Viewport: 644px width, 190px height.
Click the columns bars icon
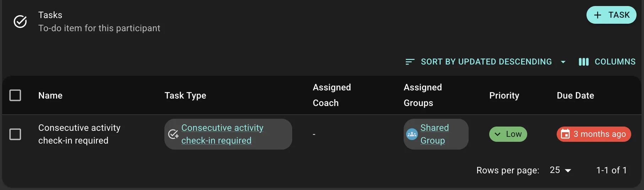pyautogui.click(x=583, y=62)
